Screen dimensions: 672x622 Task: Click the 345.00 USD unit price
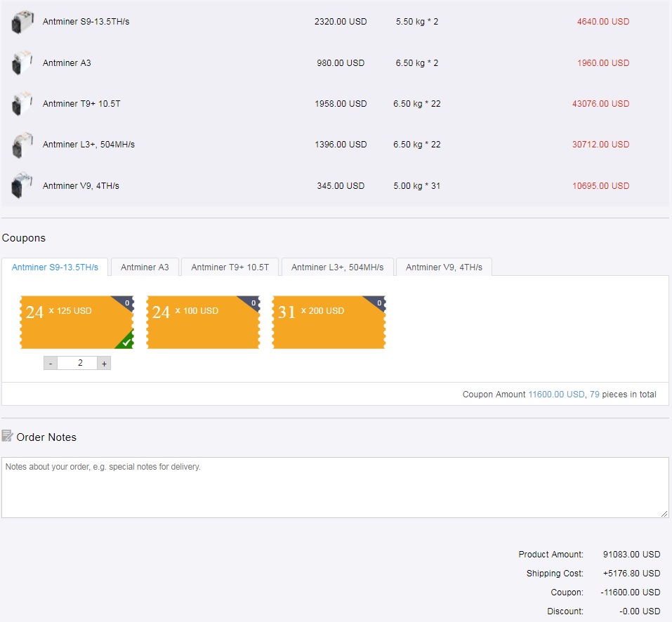click(341, 186)
